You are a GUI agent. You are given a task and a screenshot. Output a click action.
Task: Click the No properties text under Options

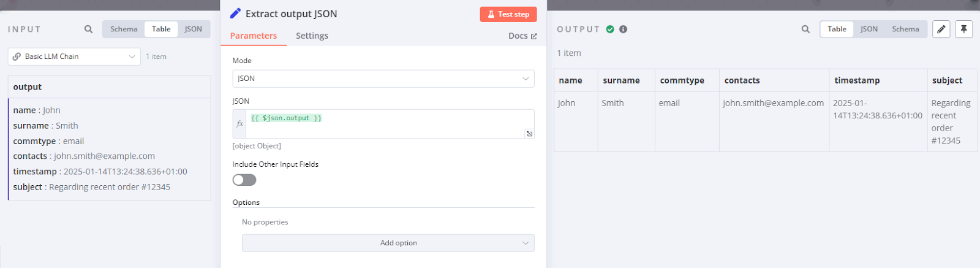pyautogui.click(x=265, y=222)
